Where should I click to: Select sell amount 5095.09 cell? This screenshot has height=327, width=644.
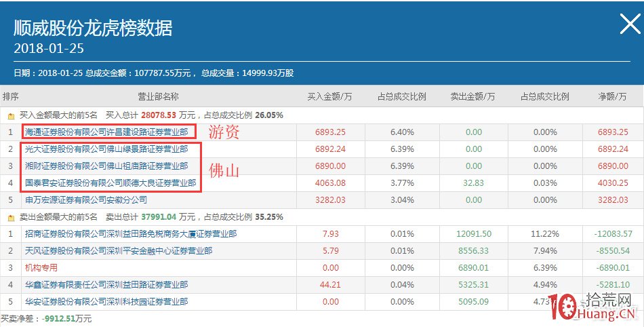pyautogui.click(x=474, y=301)
